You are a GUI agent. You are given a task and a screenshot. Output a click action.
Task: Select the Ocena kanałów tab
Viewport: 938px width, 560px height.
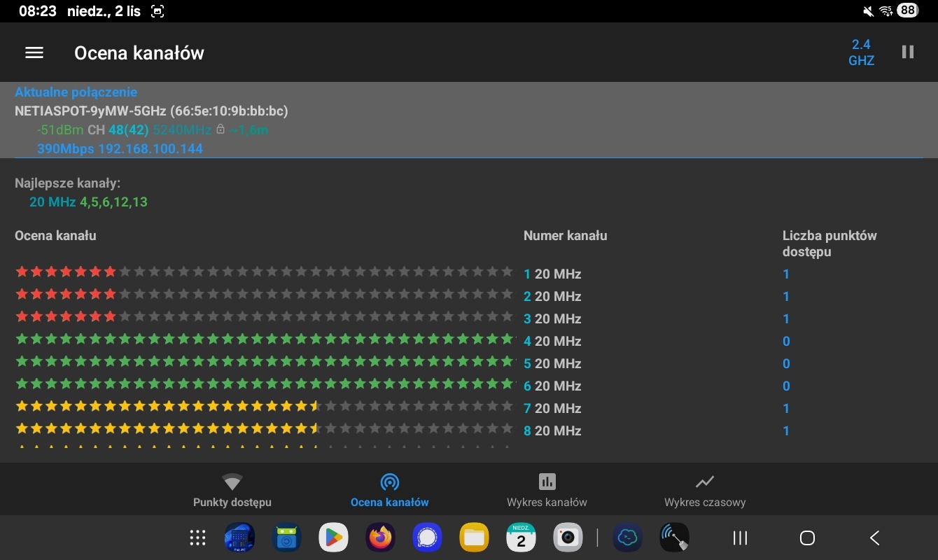point(390,490)
